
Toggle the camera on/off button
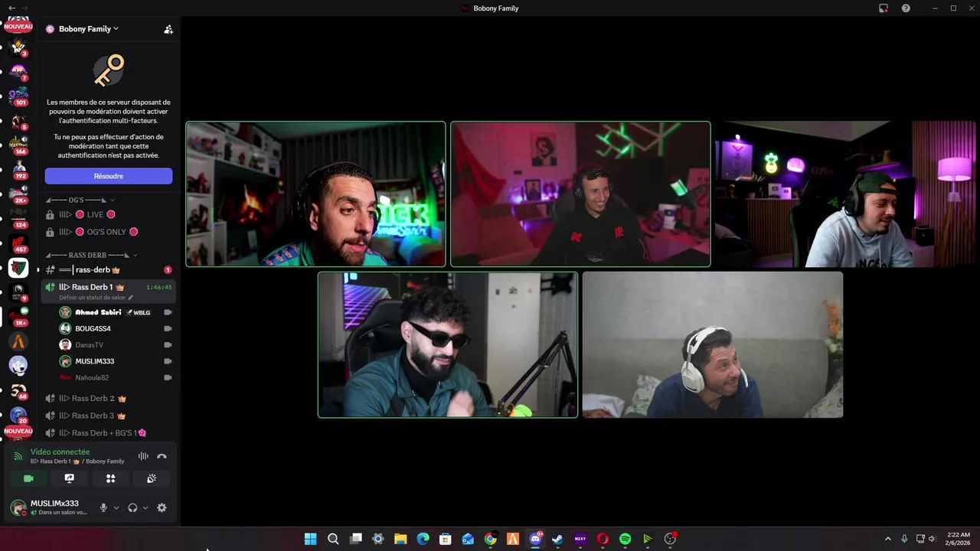click(28, 478)
